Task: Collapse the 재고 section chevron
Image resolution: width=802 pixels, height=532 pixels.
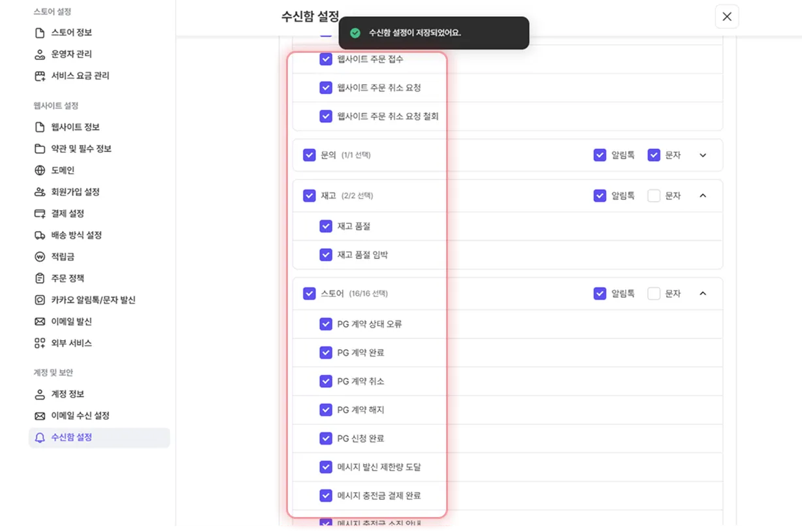Action: coord(703,196)
